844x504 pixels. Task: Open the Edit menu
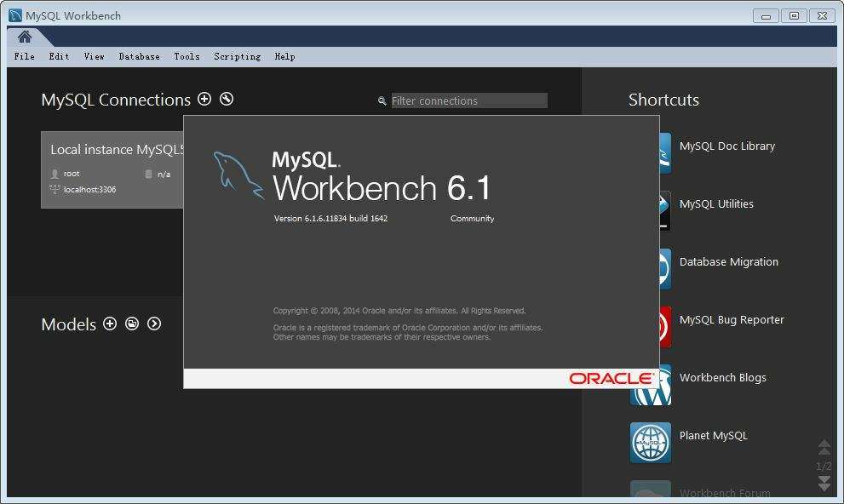pyautogui.click(x=60, y=56)
